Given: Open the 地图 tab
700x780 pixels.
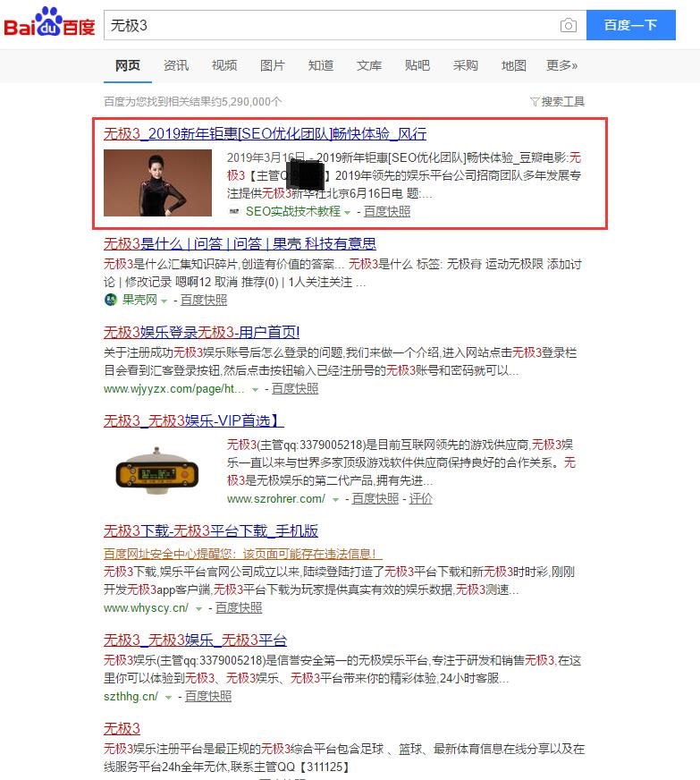Looking at the screenshot, I should [513, 65].
